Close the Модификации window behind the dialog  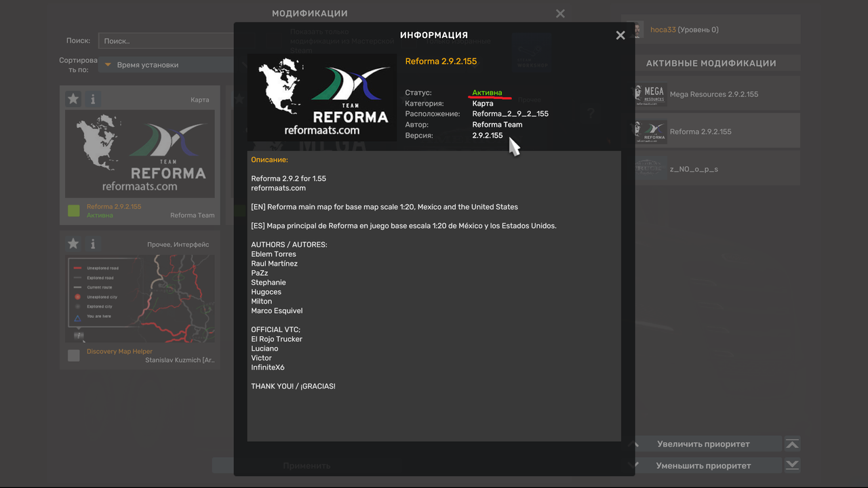click(x=560, y=14)
